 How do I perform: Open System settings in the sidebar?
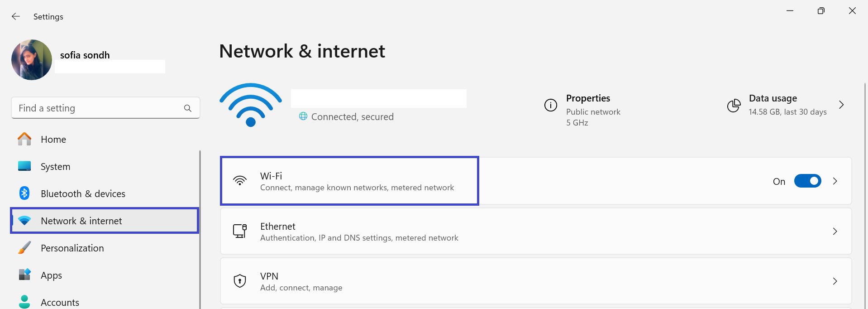[x=55, y=167]
